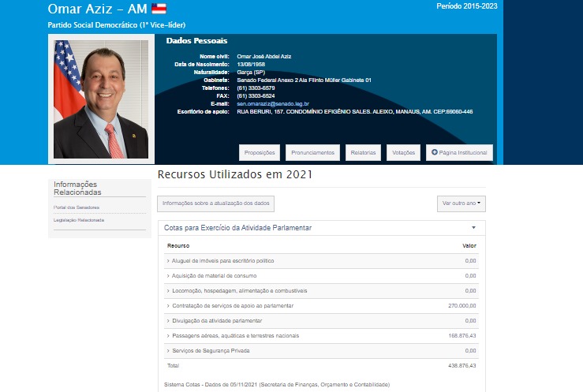
Task: Go to the Relatorias tab
Action: pos(364,152)
